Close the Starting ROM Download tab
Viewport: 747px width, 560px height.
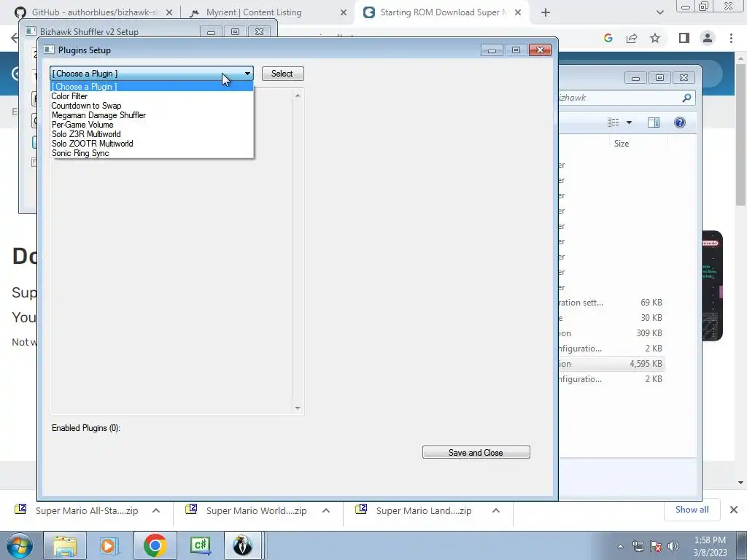pyautogui.click(x=518, y=13)
